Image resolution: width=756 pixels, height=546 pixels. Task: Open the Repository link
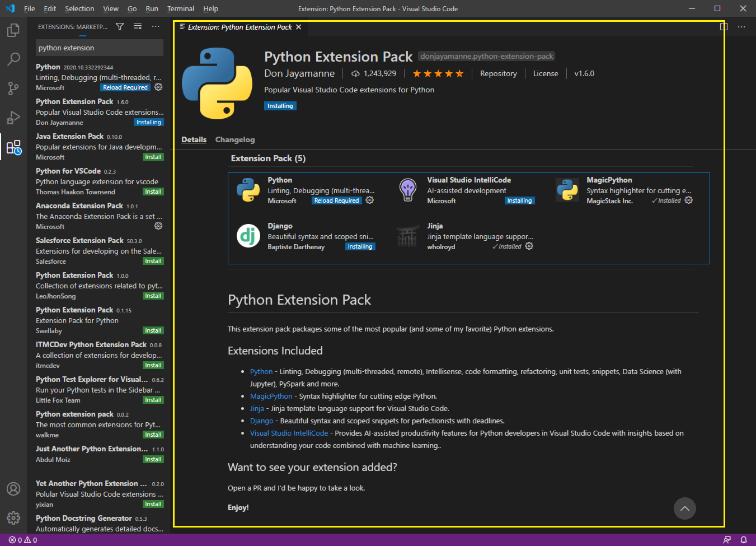click(x=498, y=73)
